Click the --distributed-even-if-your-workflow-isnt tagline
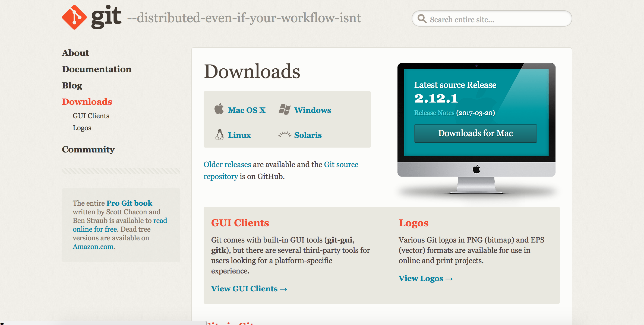644x325 pixels. 244,18
